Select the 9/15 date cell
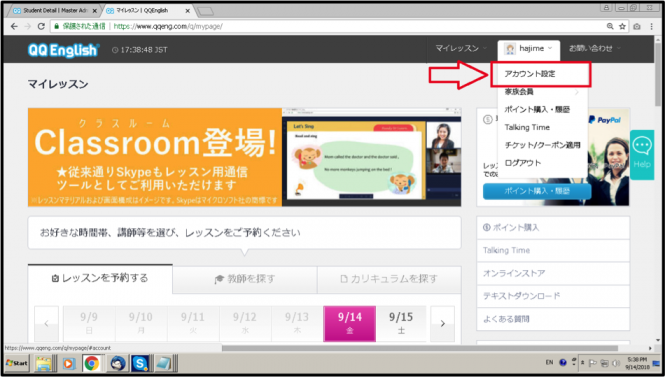The height and width of the screenshot is (377, 665). click(x=401, y=324)
